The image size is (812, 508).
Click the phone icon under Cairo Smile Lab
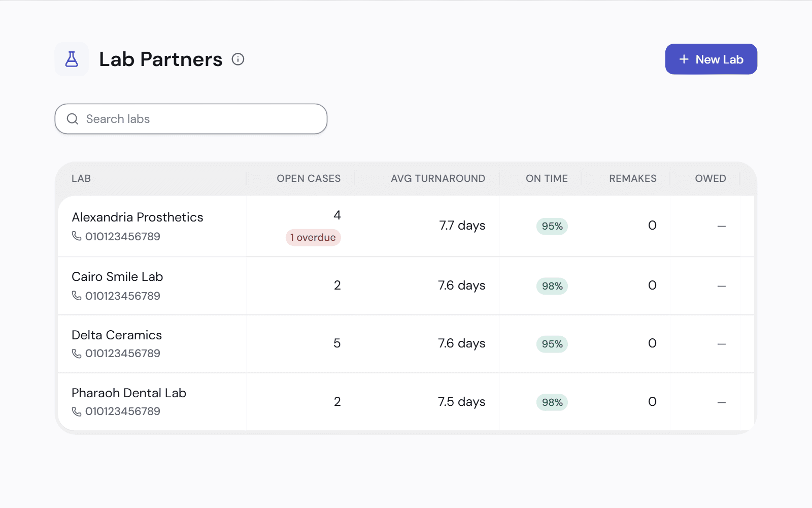pyautogui.click(x=77, y=296)
